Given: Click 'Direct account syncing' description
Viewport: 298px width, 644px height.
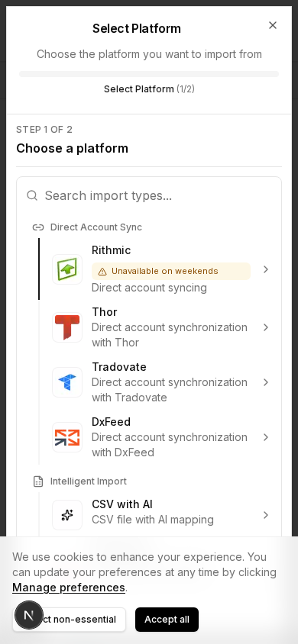Looking at the screenshot, I should point(149,288).
